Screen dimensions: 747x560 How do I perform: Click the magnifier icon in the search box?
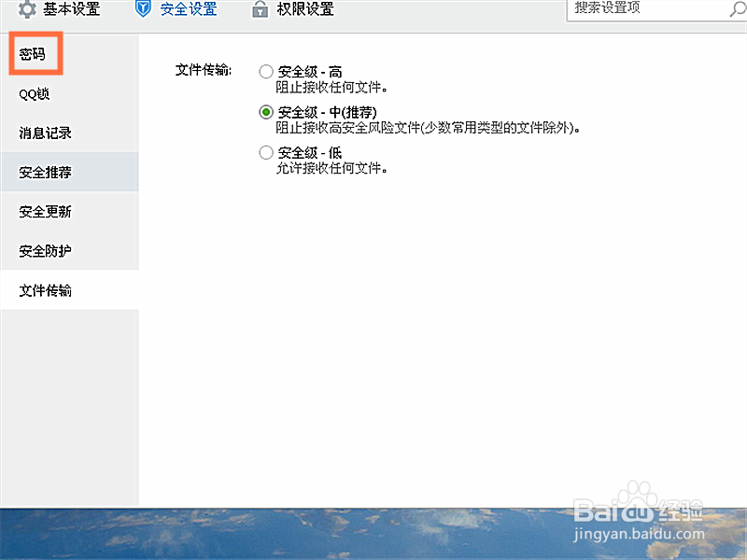(x=734, y=9)
